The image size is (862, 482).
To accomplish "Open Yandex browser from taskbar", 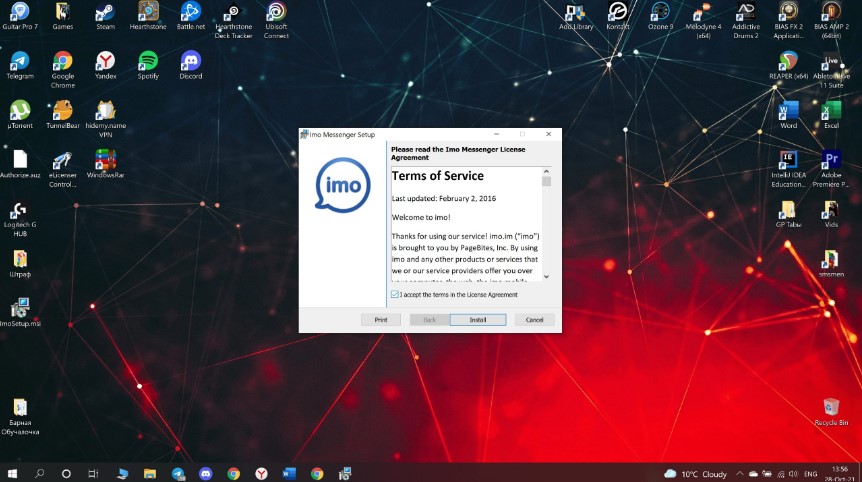I will coord(262,473).
